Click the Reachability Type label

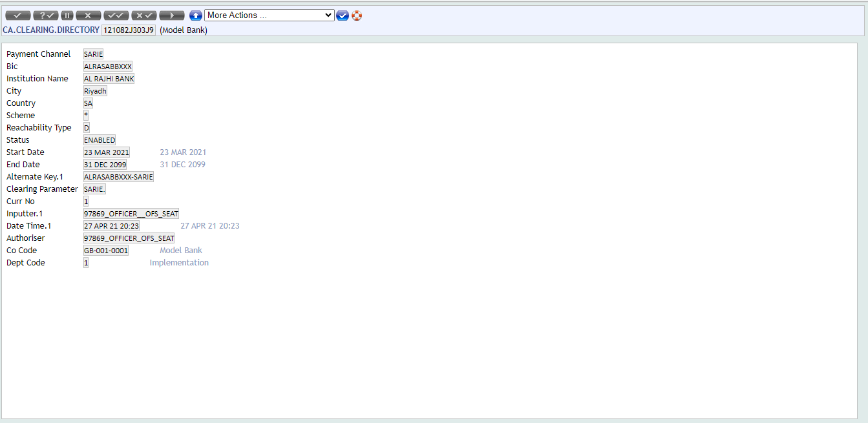click(x=39, y=128)
